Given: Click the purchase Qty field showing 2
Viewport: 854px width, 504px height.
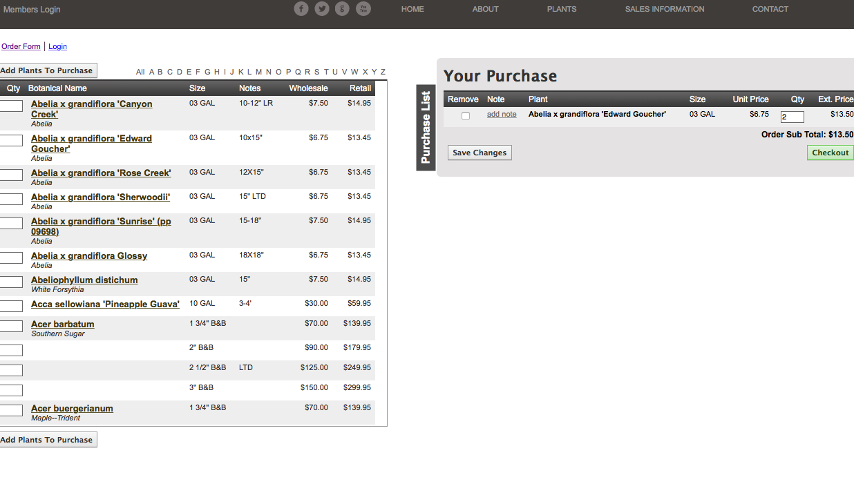Looking at the screenshot, I should (792, 117).
